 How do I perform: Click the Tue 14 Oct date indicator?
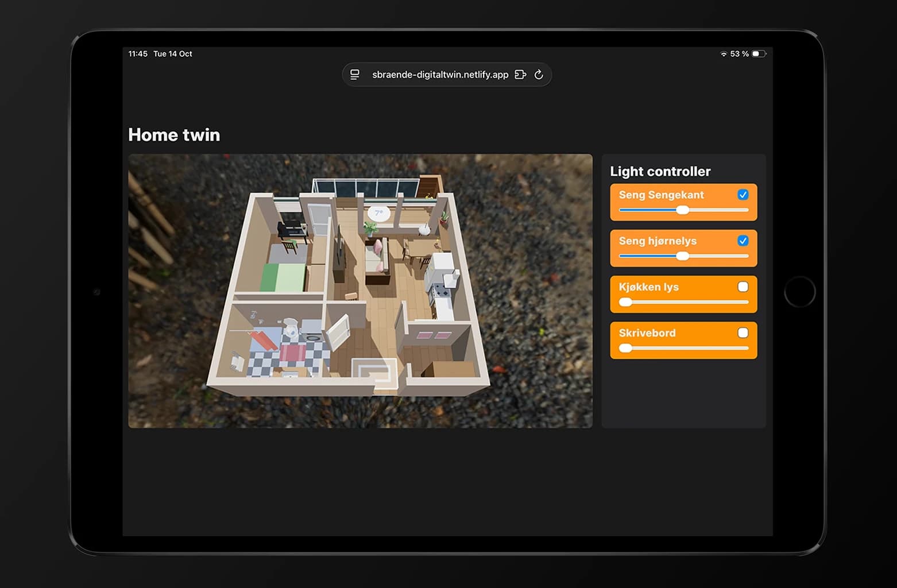point(173,53)
